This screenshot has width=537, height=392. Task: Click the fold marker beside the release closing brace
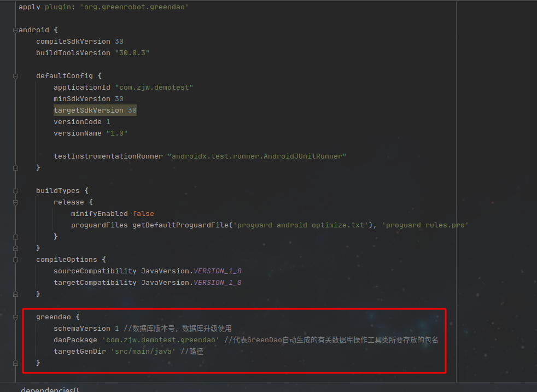coord(15,236)
